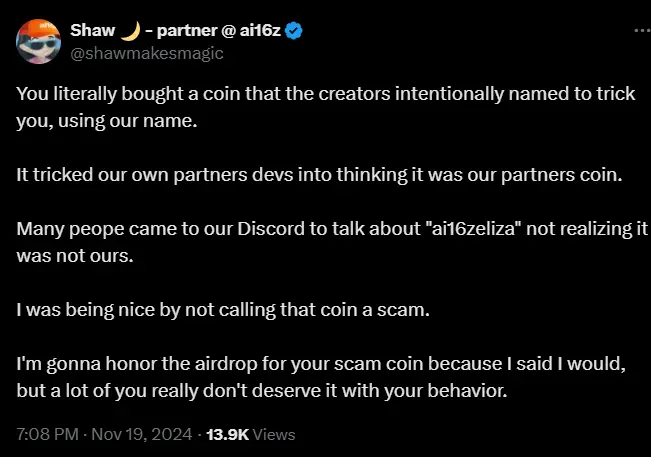Click the Views label
Screen dimensions: 651x457
click(275, 435)
